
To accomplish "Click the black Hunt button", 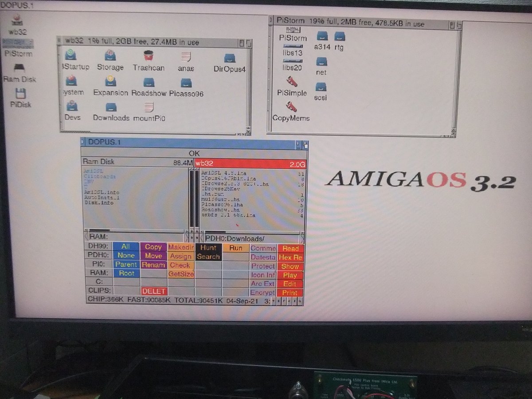I will [x=208, y=247].
